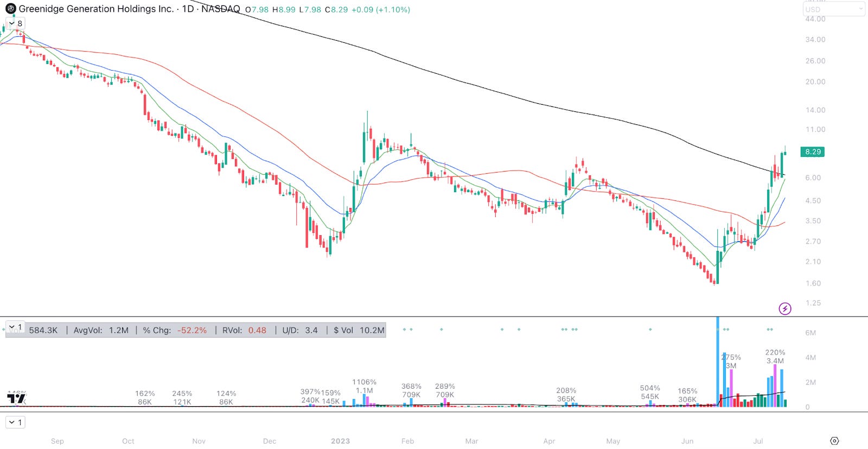Click the 208% 365K volume annotation

pos(566,395)
